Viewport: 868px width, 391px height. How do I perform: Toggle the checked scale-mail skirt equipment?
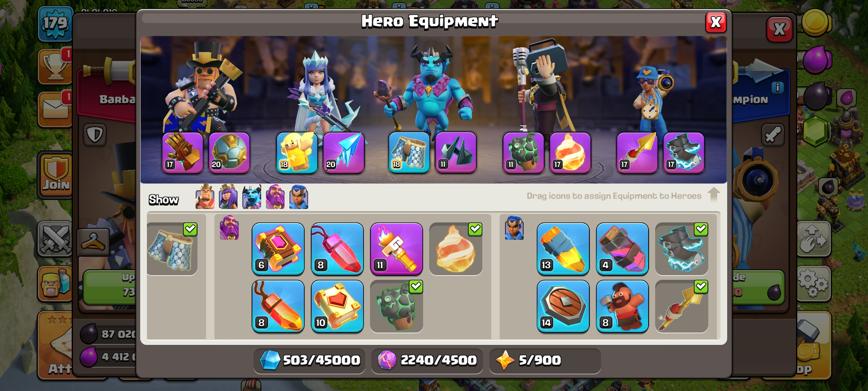(x=172, y=249)
